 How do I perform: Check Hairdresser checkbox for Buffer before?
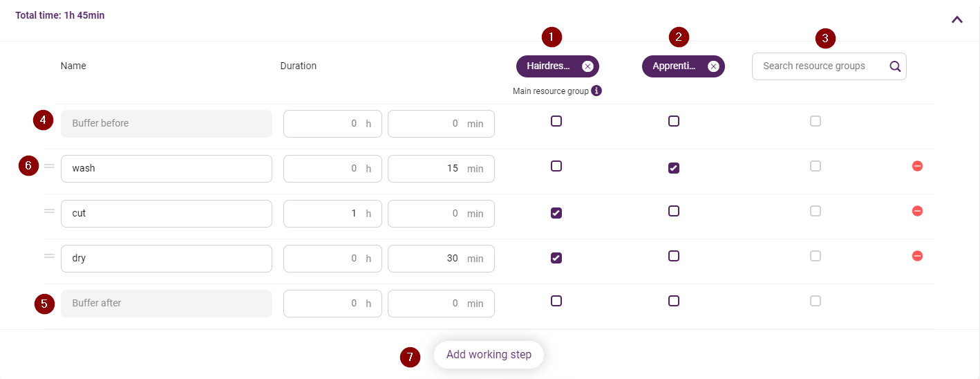[556, 121]
